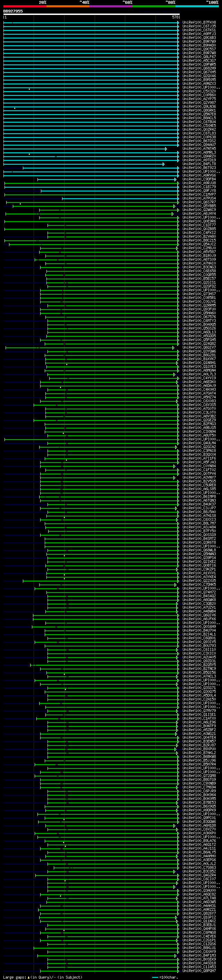The width and height of the screenshot is (222, 980).
Task: Select hit UniRef100_B9H4D0
Action: (x=199, y=45)
